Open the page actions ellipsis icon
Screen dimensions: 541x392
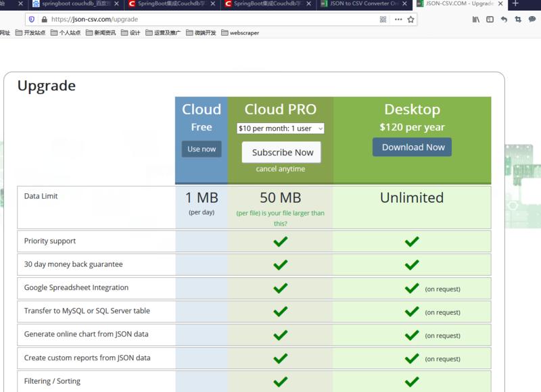coord(398,20)
